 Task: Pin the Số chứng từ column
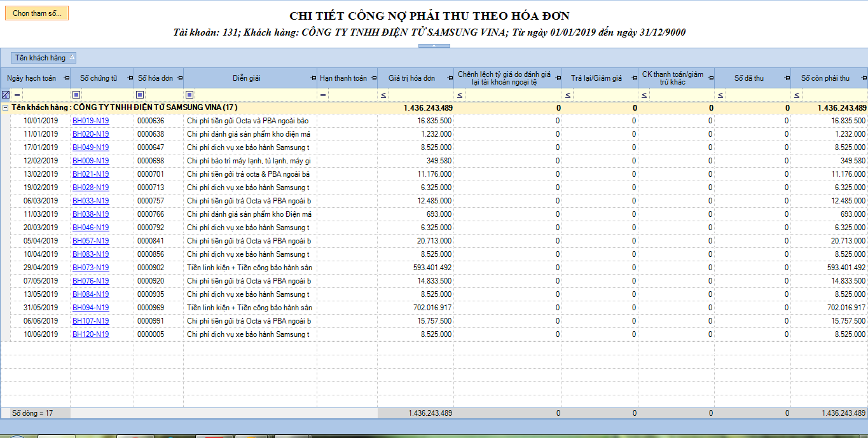click(130, 78)
